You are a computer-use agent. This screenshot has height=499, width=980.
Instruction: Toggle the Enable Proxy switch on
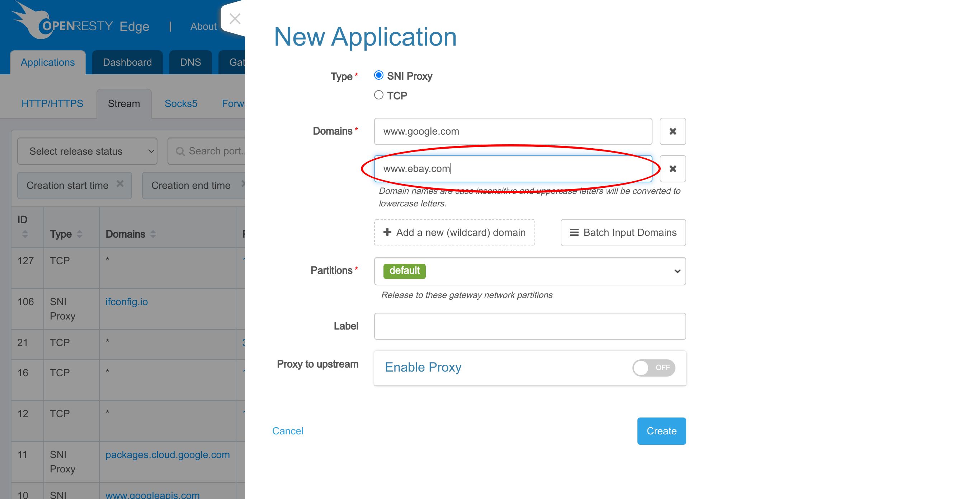pyautogui.click(x=654, y=368)
